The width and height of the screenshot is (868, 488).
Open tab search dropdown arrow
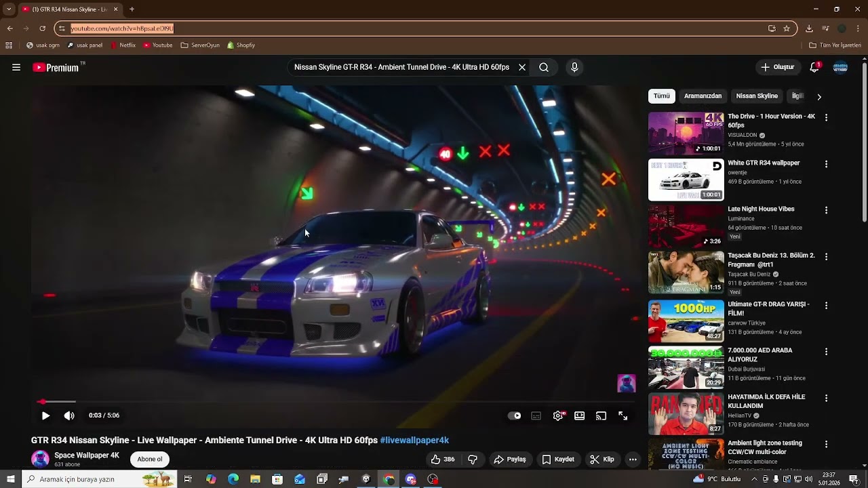8,9
